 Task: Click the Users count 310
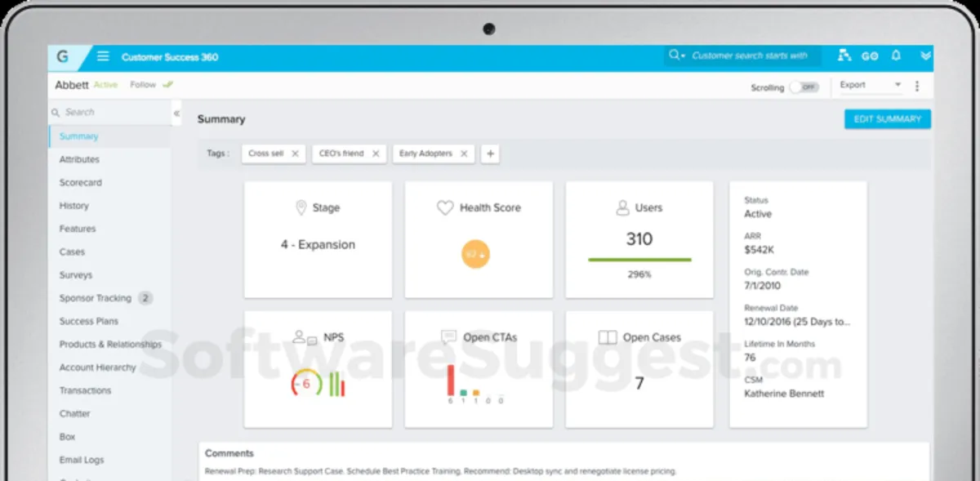coord(639,239)
